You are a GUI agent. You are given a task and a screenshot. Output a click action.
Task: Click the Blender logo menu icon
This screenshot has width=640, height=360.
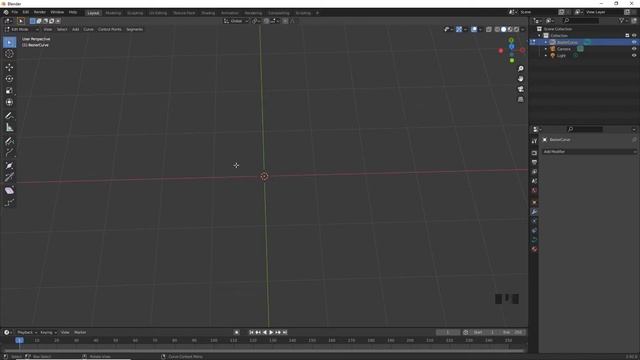6,12
